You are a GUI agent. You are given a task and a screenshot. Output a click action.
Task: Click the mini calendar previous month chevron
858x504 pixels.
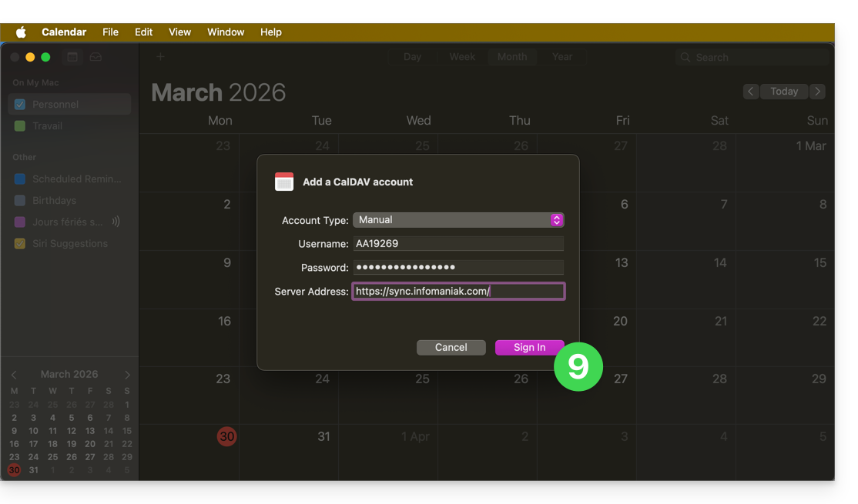point(14,375)
